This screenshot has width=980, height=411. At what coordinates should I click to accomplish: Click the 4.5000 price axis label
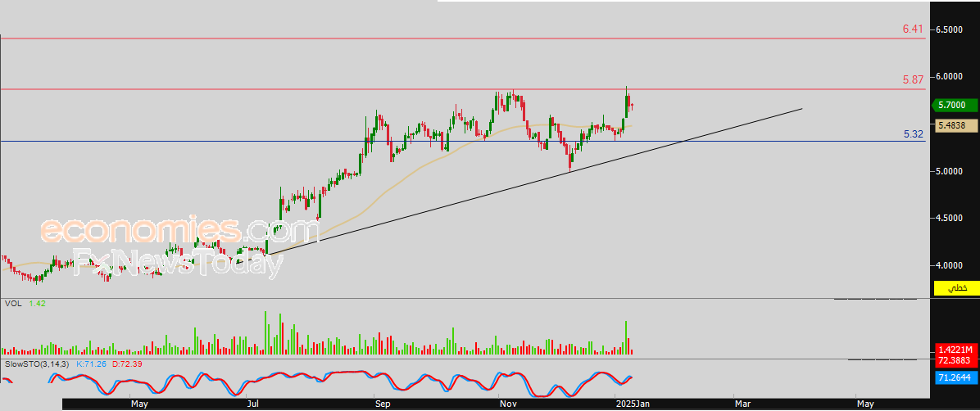(950, 218)
